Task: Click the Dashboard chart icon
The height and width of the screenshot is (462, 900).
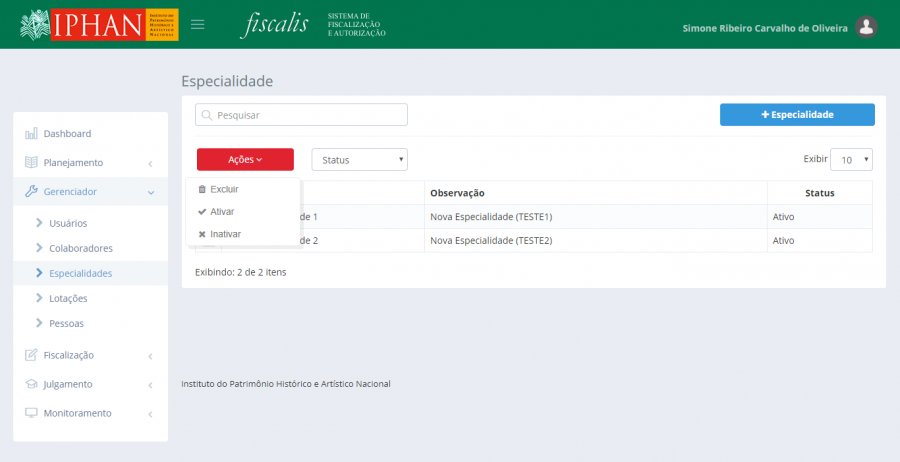Action: [31, 134]
